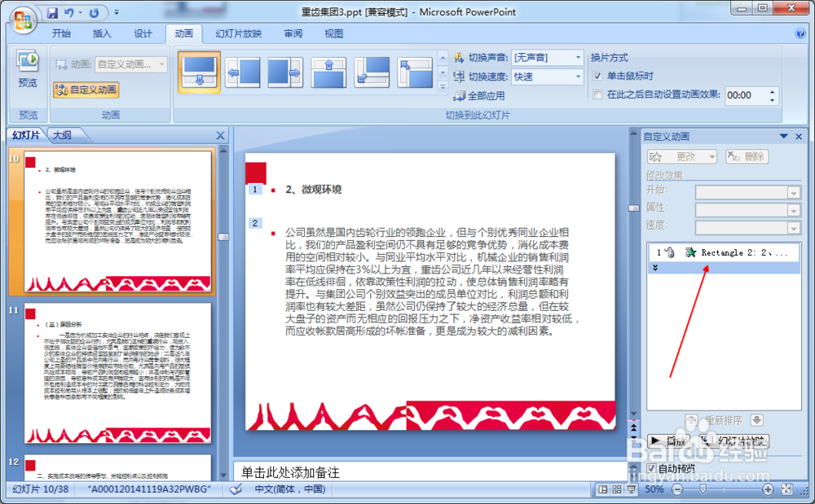The image size is (815, 504).
Task: Select slide 11 thumbnail
Action: point(118,373)
